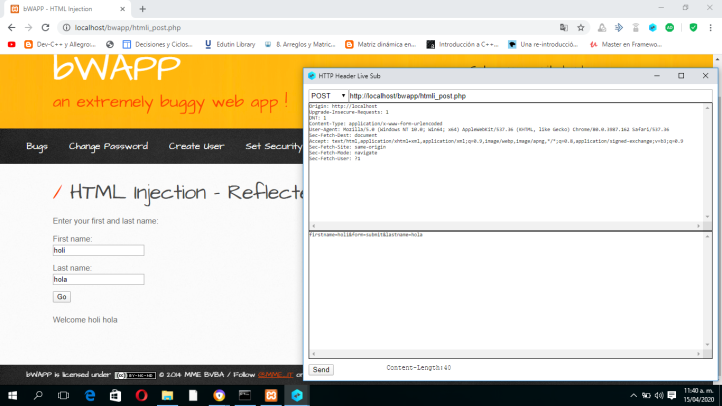Click the Send button
Viewport: 722px width, 406px height.
(321, 370)
